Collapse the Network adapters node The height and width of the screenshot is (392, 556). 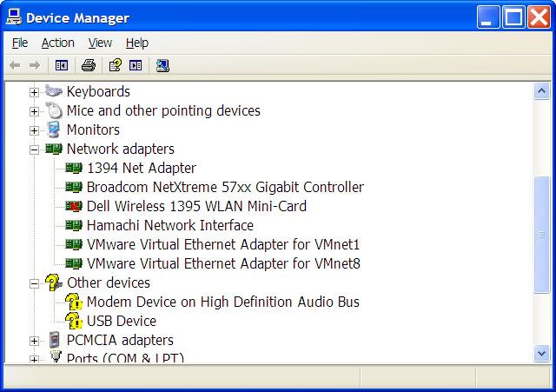(x=34, y=149)
